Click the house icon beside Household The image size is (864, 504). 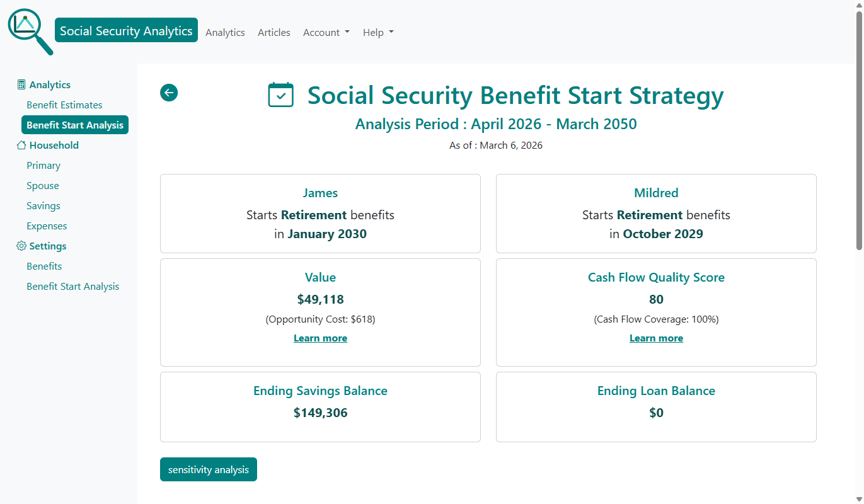pos(21,144)
